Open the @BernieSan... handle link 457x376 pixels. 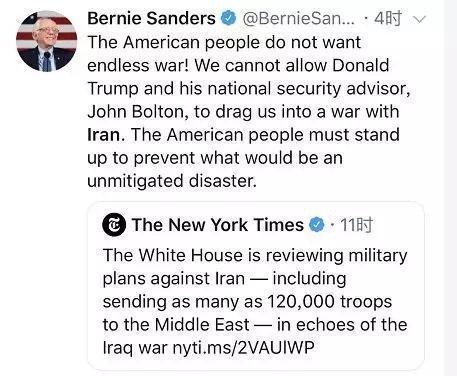point(298,19)
